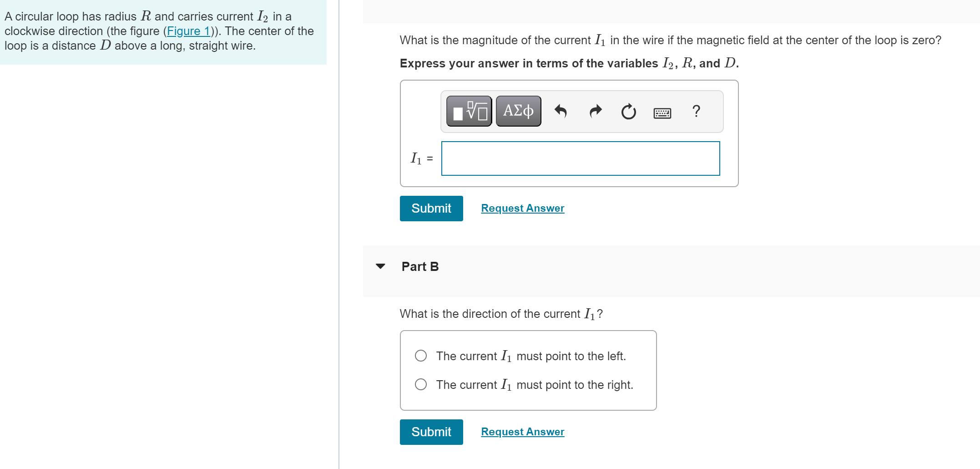
Task: Show the on-screen keyboard helper
Action: (662, 112)
